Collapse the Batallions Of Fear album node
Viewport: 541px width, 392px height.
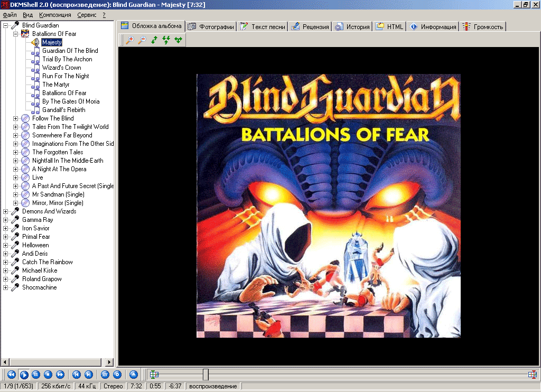(x=15, y=34)
